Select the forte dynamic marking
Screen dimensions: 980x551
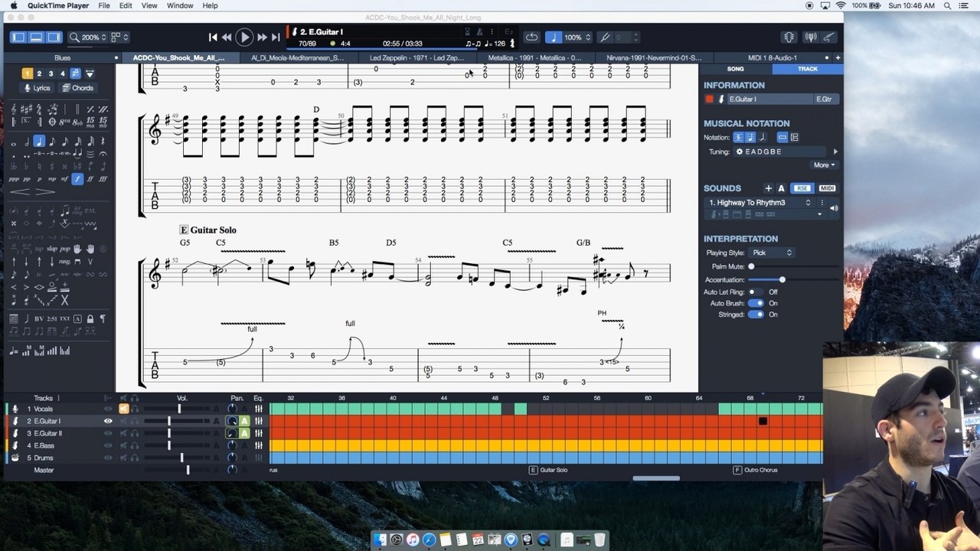(77, 179)
